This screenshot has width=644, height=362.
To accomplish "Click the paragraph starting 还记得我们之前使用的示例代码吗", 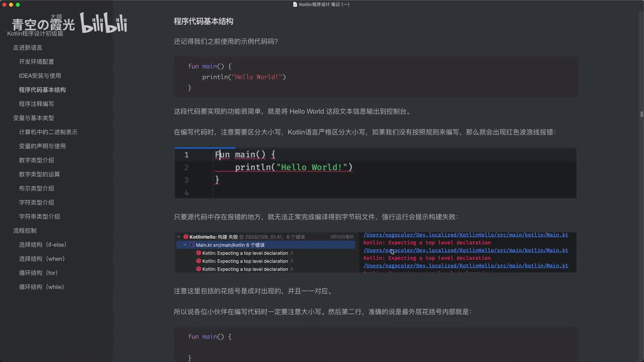I will 225,42.
